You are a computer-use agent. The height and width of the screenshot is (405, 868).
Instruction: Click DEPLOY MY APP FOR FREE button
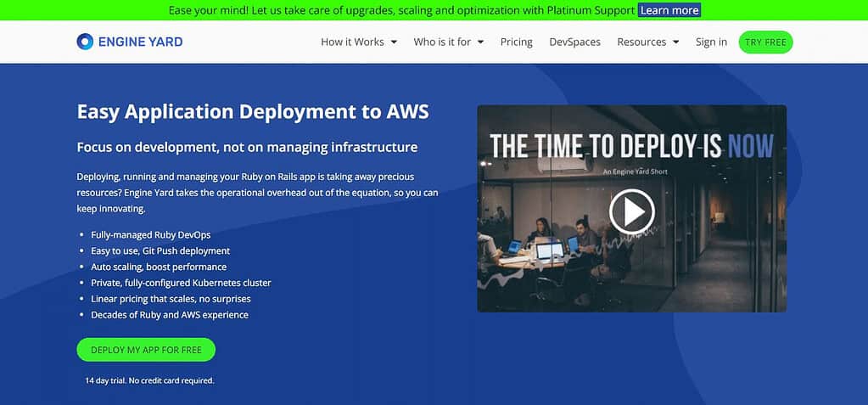pyautogui.click(x=146, y=350)
